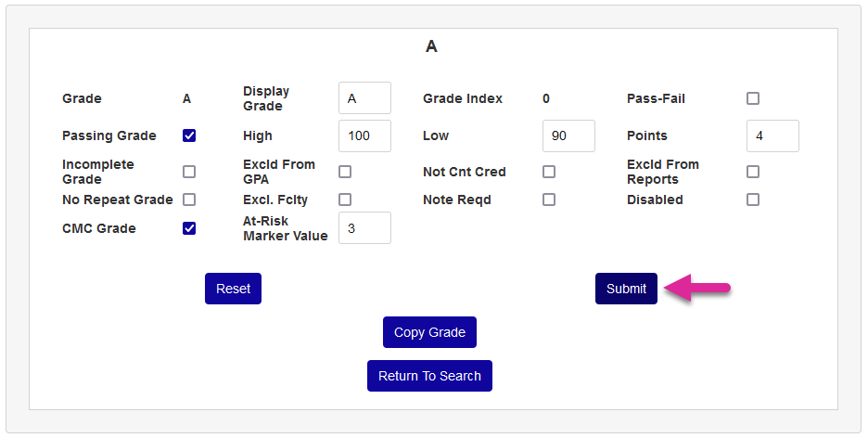The image size is (868, 438).
Task: Tick the Incomplete Grade checkbox
Action: tap(189, 172)
